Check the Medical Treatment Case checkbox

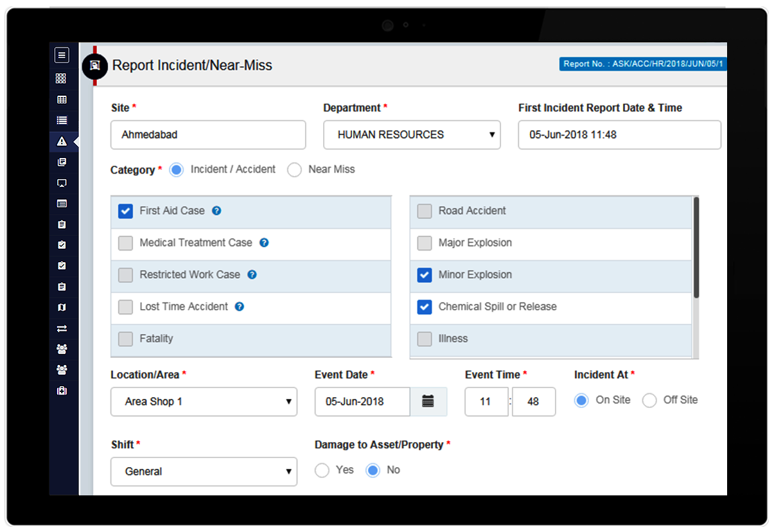(125, 243)
